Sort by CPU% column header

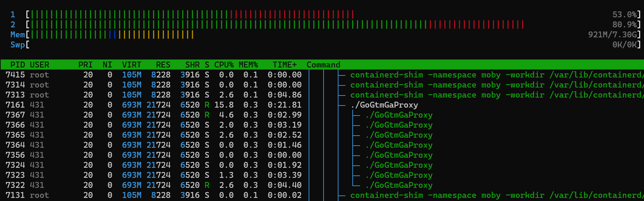tap(224, 65)
